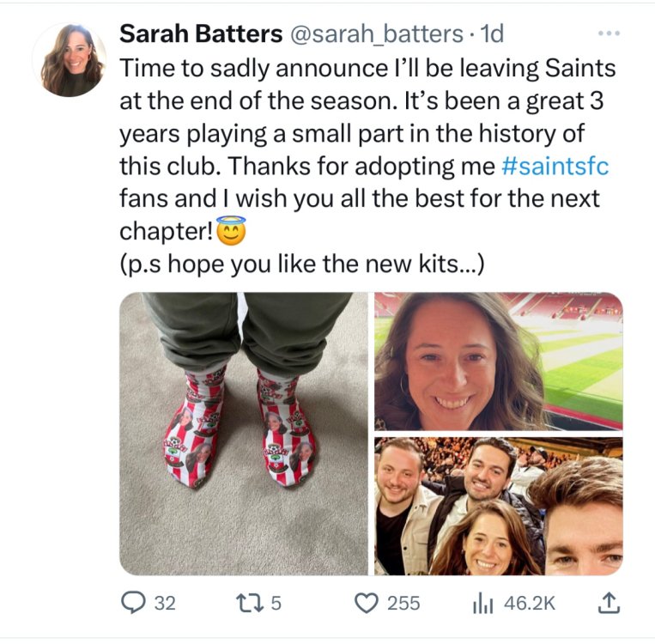The width and height of the screenshot is (655, 644).
Task: Open the view analytics bar chart icon
Action: tap(483, 603)
